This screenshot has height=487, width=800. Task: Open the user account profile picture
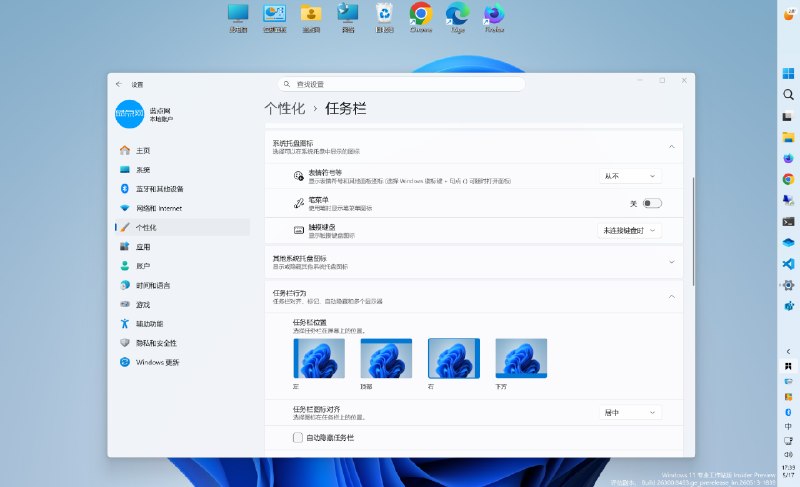pos(130,114)
